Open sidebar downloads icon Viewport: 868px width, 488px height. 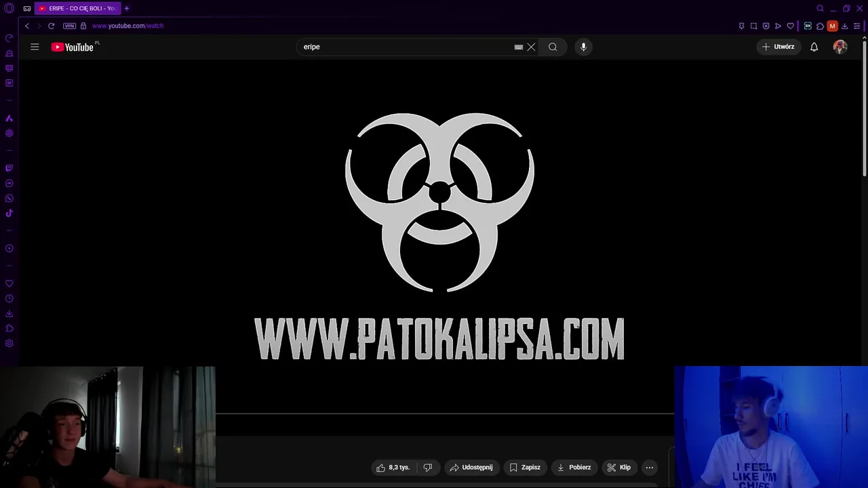click(9, 313)
